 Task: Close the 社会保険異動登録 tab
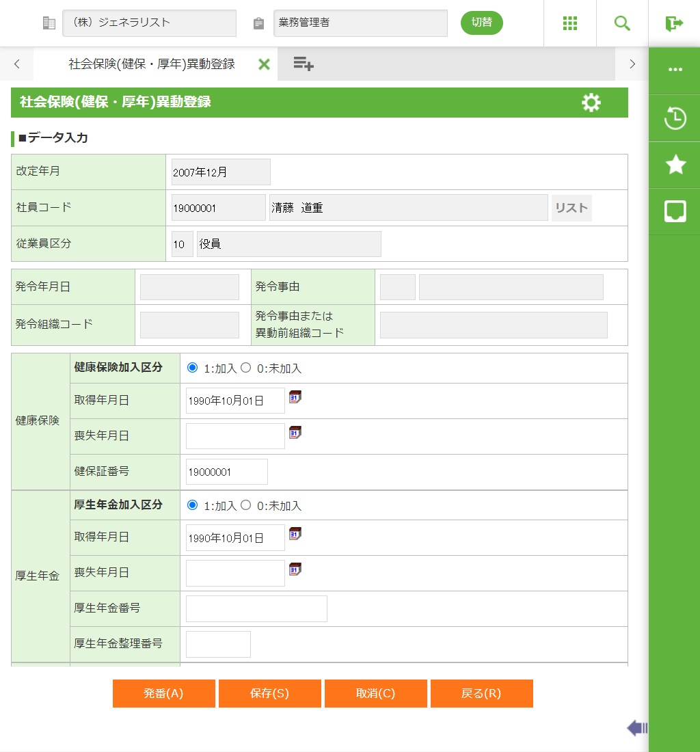click(264, 64)
